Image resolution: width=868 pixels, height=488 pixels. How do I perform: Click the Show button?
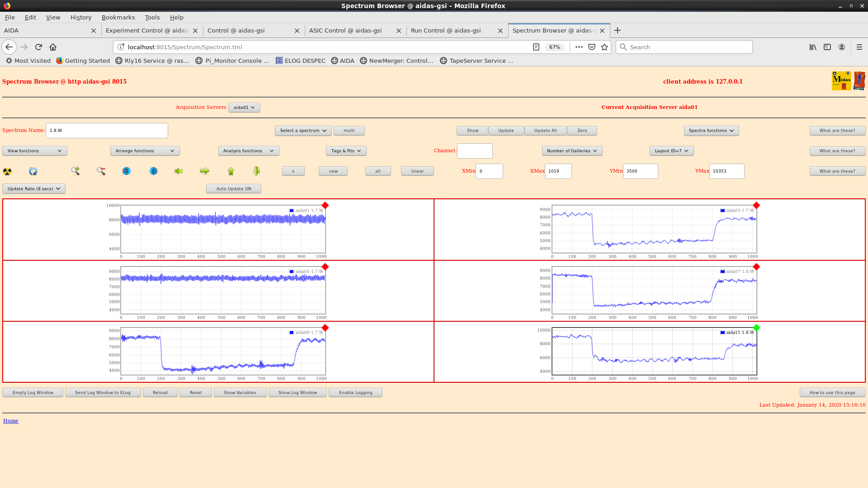(472, 131)
